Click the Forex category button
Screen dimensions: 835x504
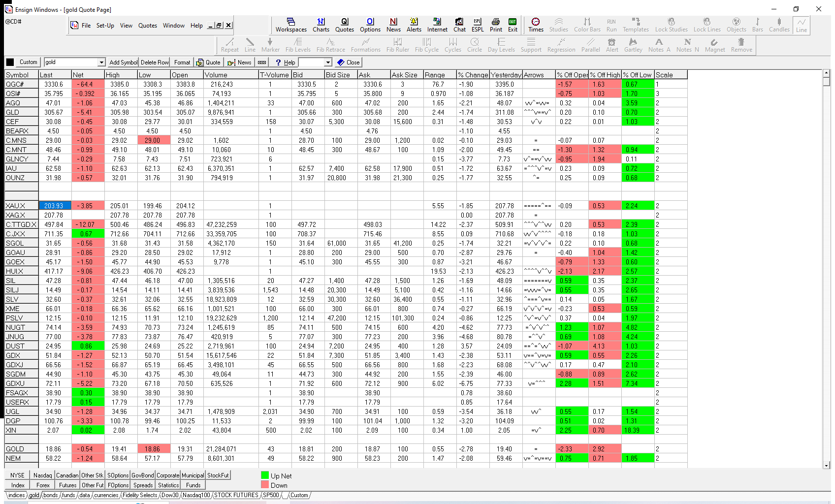[x=43, y=485]
